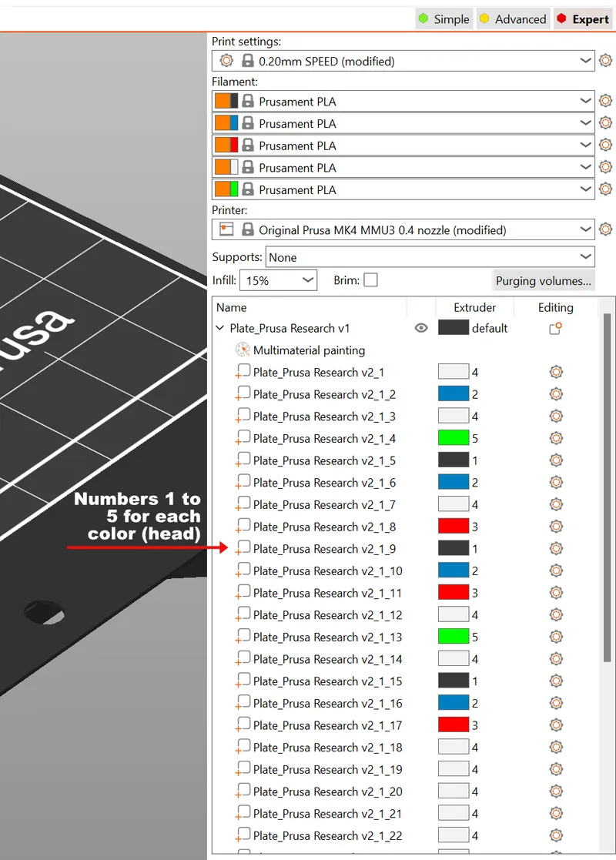Collapse the Plate_Prusa Research v1 tree
This screenshot has height=860, width=616.
pyautogui.click(x=220, y=328)
